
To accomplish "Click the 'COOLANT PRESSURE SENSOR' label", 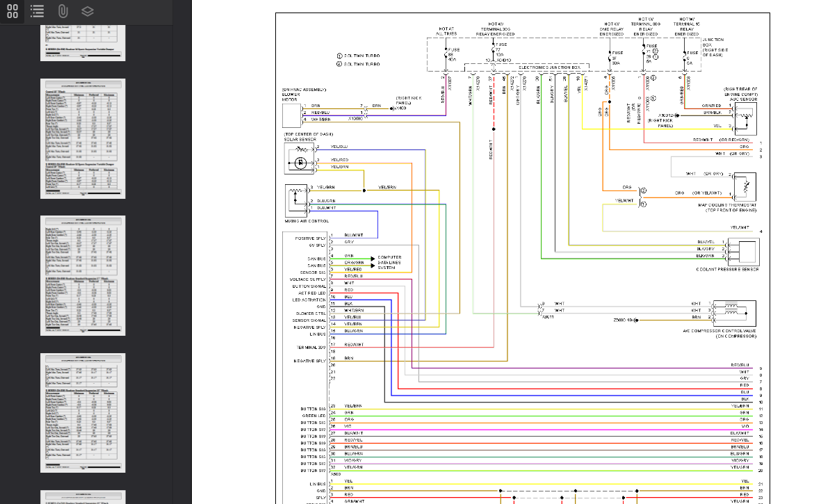I will 727,269.
